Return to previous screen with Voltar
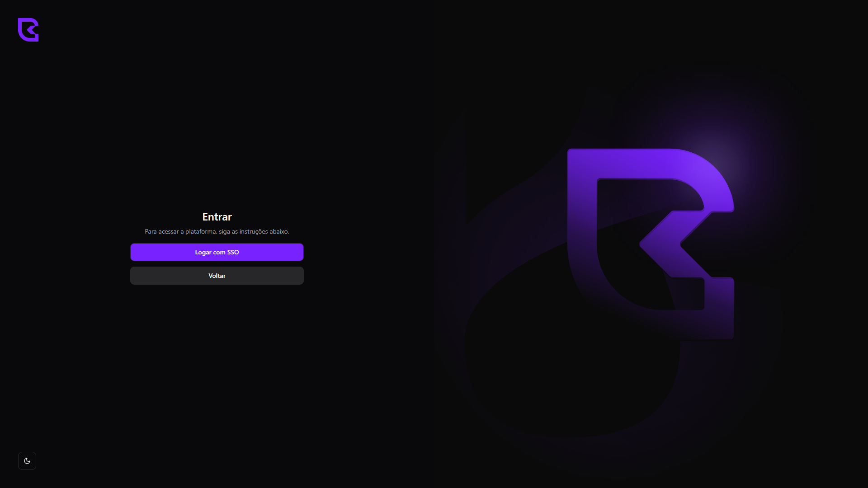Viewport: 868px width, 488px height. pos(217,276)
